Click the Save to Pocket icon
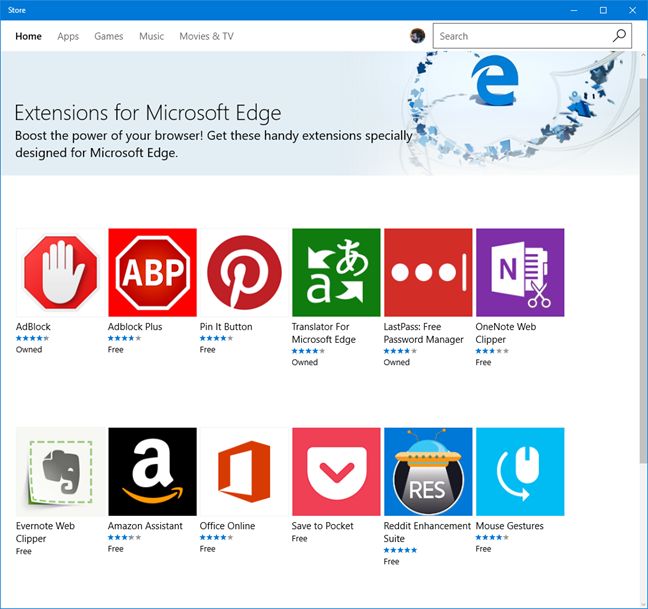 [336, 471]
